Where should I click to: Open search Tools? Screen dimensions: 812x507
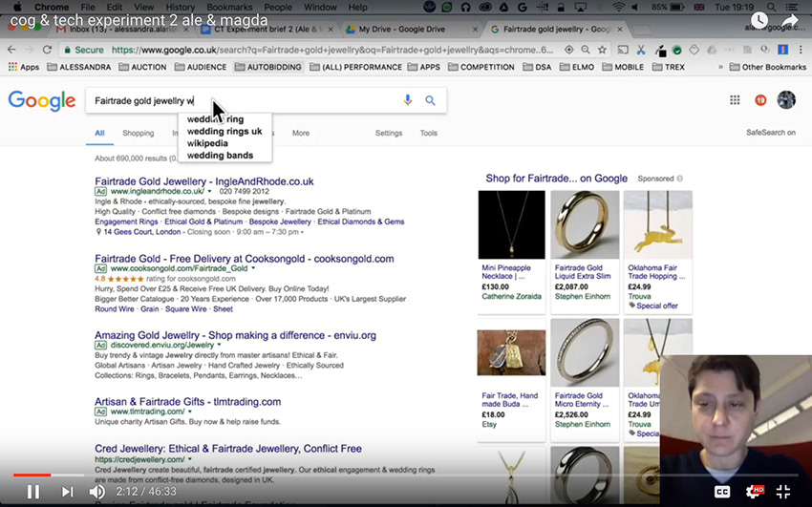point(428,133)
